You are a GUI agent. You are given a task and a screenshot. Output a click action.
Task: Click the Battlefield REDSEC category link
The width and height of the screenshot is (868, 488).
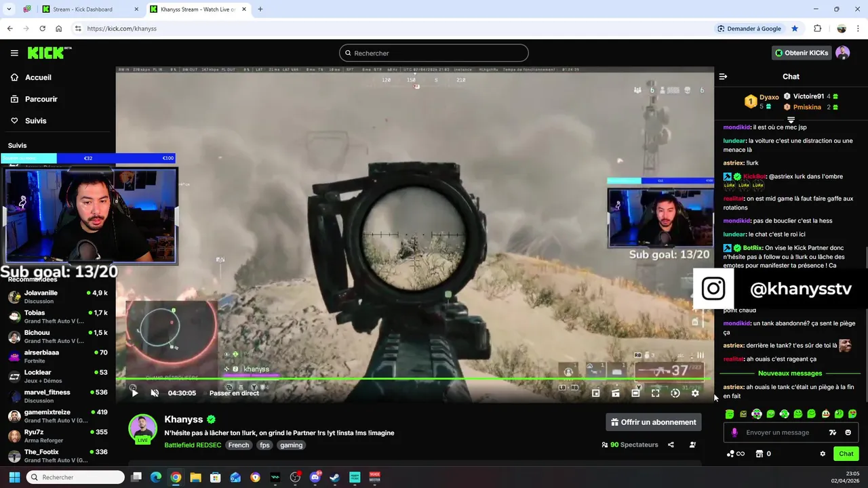(192, 445)
